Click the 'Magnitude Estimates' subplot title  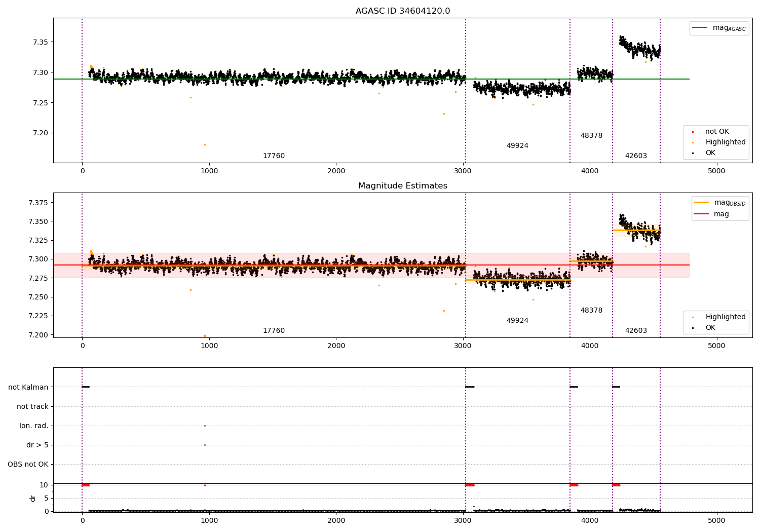pyautogui.click(x=402, y=186)
